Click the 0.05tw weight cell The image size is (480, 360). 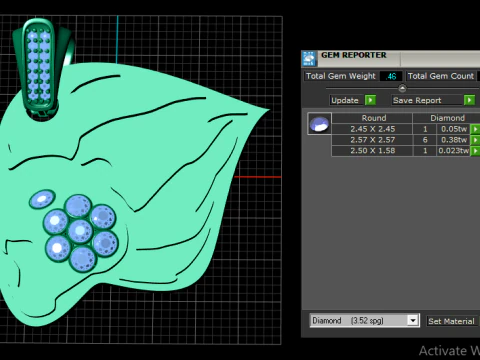[x=453, y=129]
